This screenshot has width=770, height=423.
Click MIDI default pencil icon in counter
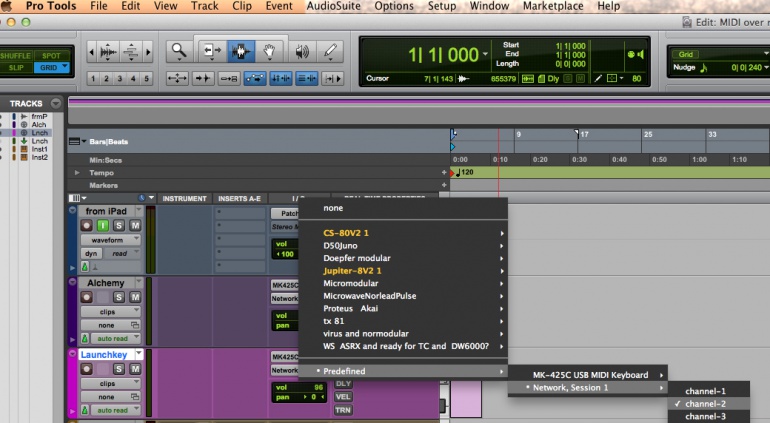pyautogui.click(x=598, y=79)
